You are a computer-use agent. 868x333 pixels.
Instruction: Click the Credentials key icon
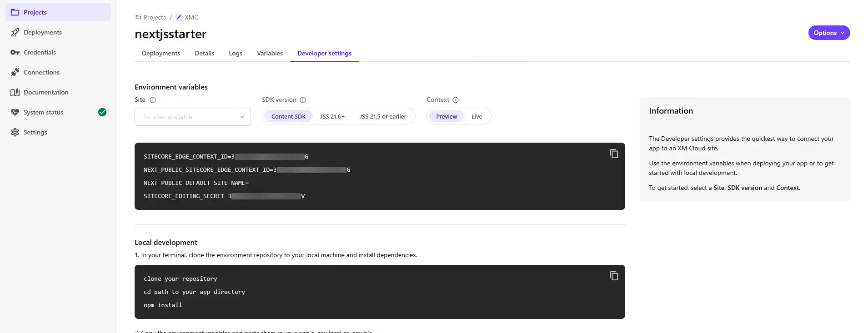tap(15, 52)
